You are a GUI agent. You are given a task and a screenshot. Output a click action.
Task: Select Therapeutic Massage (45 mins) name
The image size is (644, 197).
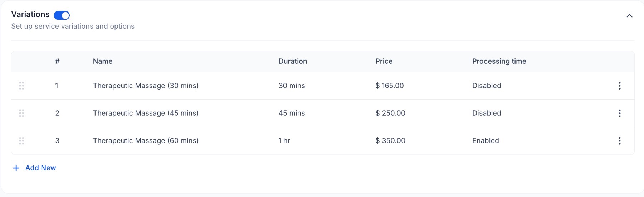(146, 113)
